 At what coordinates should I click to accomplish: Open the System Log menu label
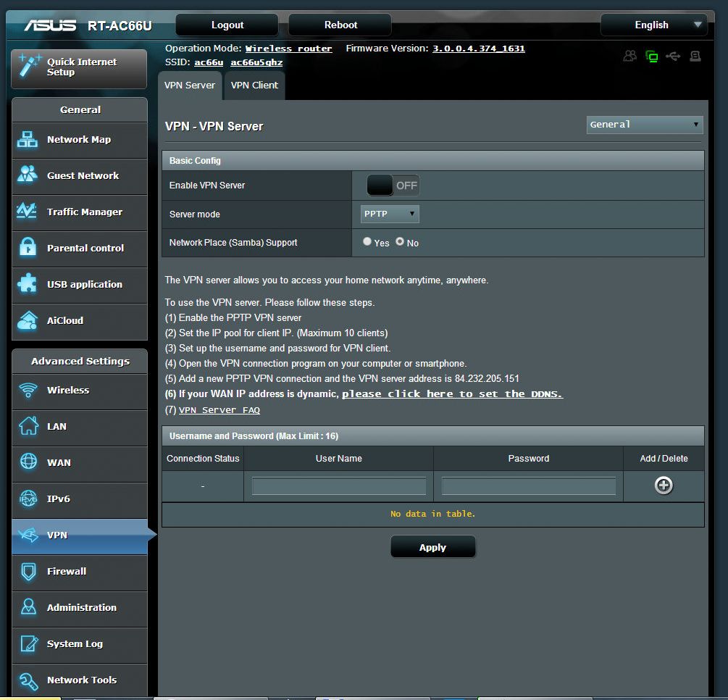(75, 643)
